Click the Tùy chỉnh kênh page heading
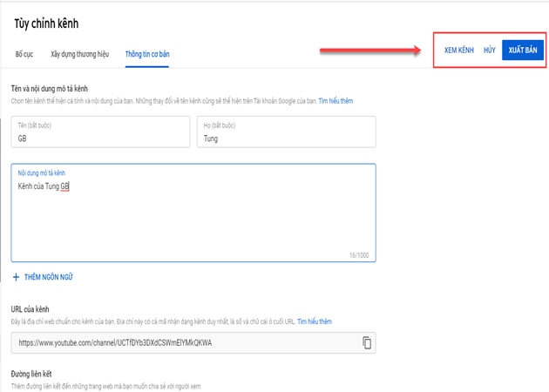 point(46,24)
